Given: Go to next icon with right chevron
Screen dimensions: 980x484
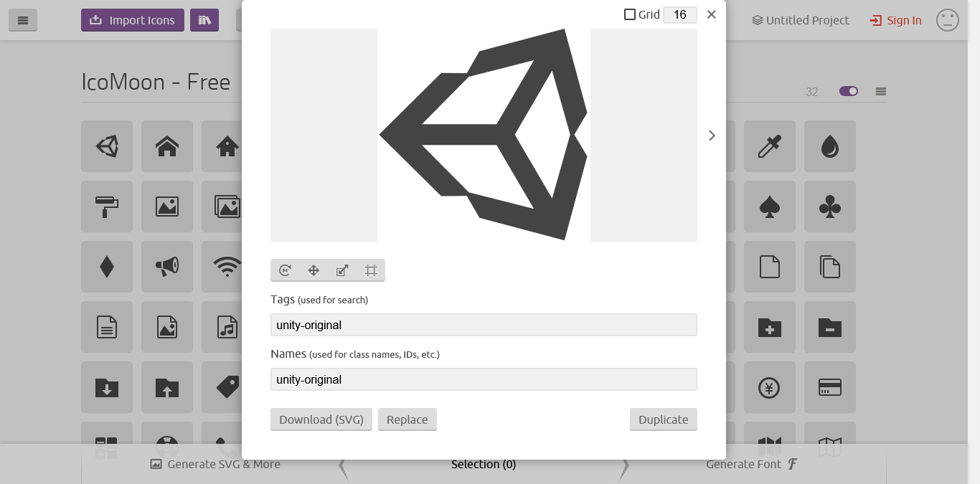Looking at the screenshot, I should click(x=712, y=136).
